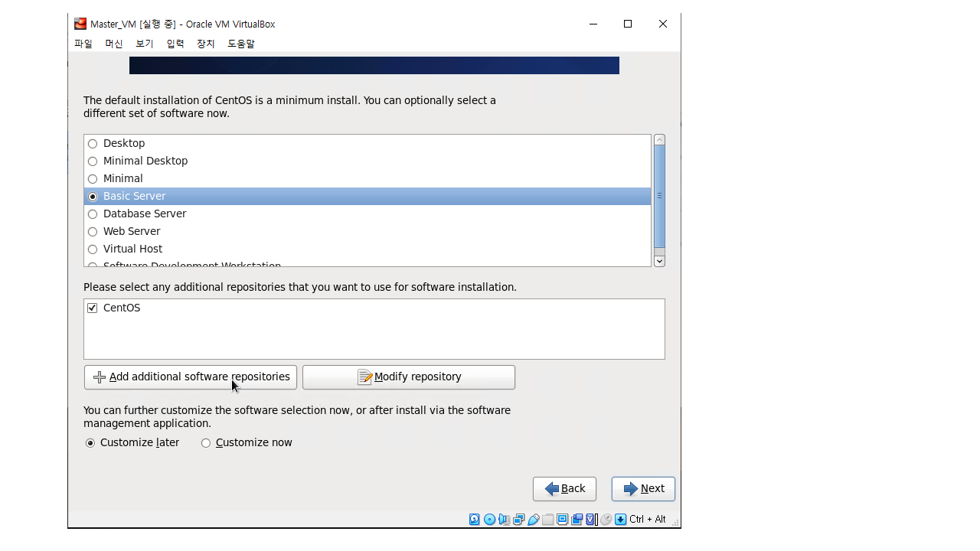Open the 머신 menu

click(114, 44)
